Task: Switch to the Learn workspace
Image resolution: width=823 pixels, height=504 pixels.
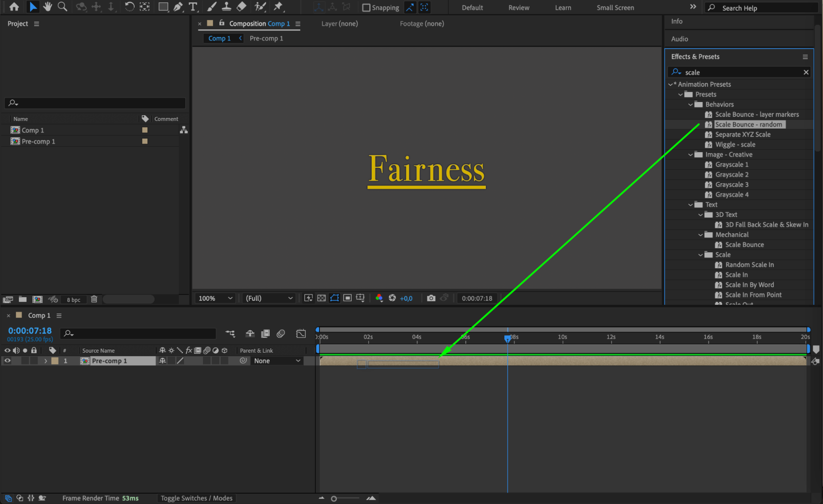Action: click(x=563, y=7)
